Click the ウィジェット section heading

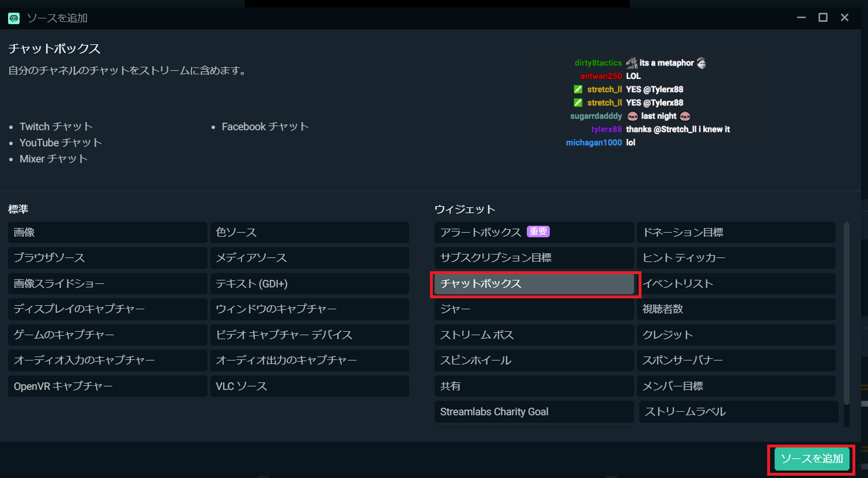(x=465, y=209)
